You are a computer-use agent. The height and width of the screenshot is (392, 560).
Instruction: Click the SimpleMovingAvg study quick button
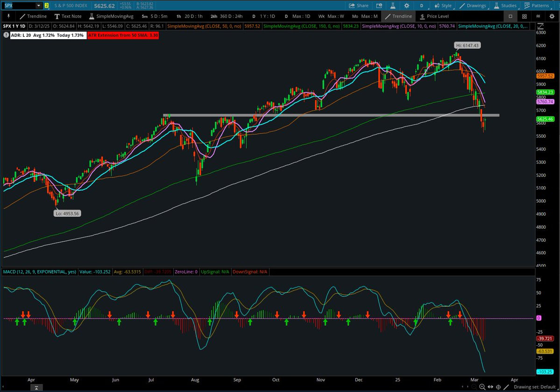tap(111, 16)
